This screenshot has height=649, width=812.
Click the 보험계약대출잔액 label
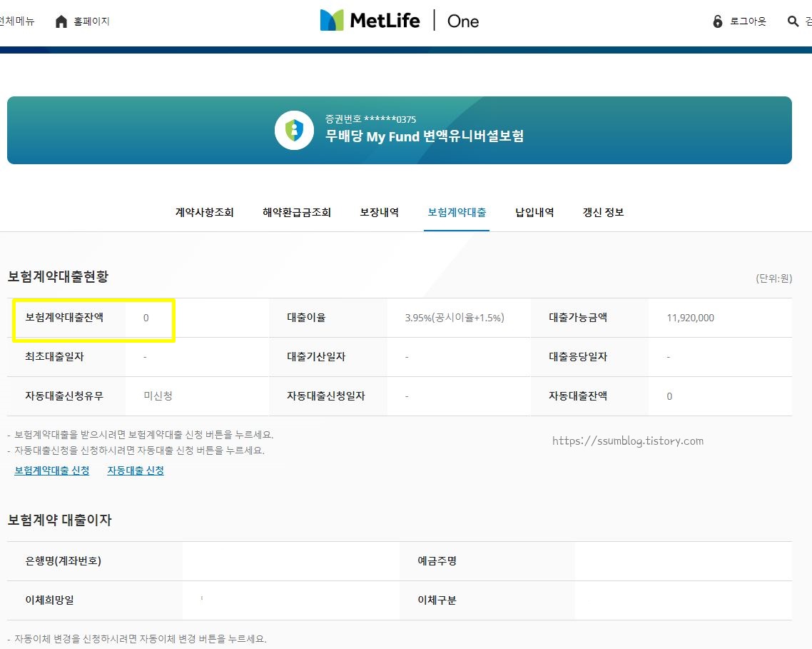pos(64,317)
